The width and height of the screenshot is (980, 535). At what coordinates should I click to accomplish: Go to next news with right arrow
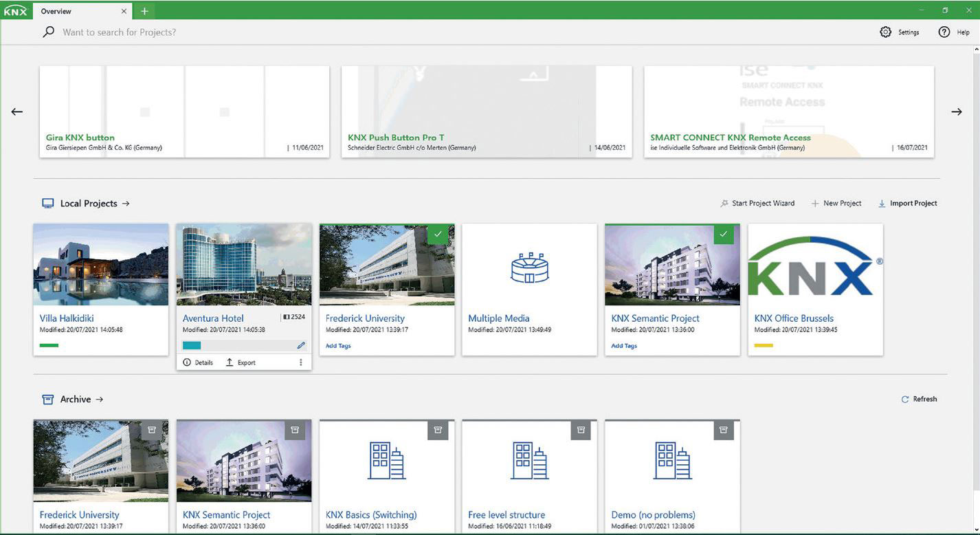(x=957, y=111)
